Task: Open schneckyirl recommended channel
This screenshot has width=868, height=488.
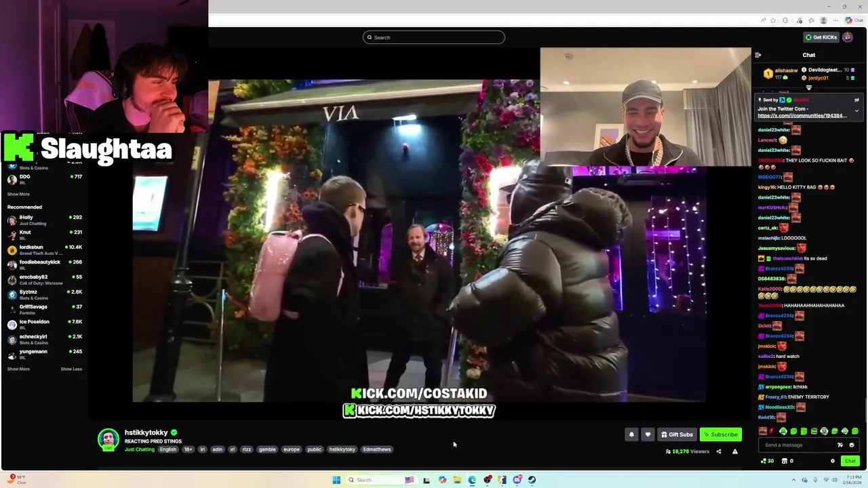Action: (x=45, y=340)
